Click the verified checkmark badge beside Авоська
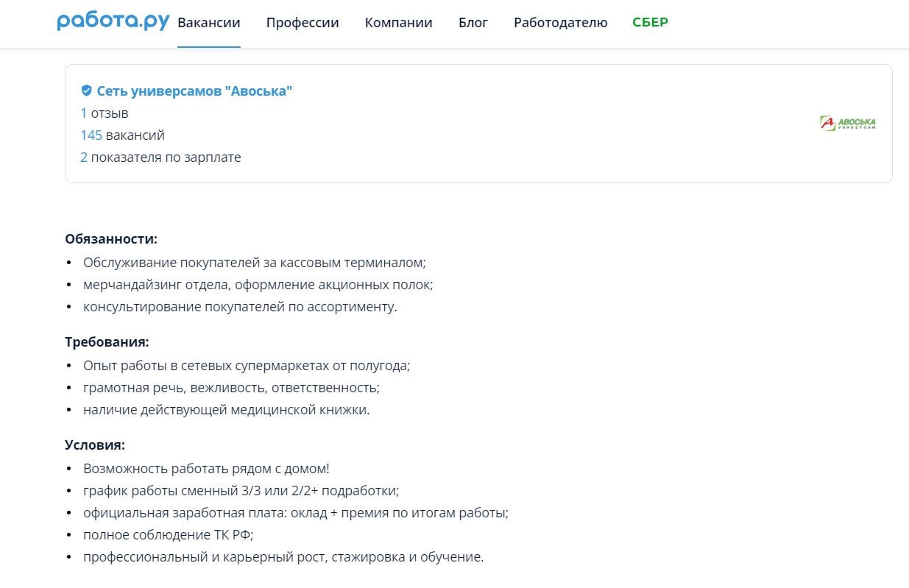 coord(86,91)
